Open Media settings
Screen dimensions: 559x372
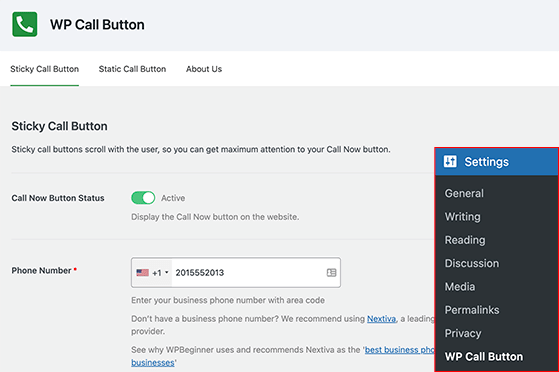(x=460, y=286)
